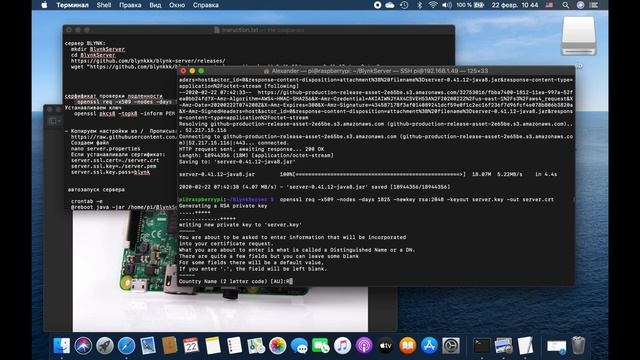Open Music note icon in Dock
Viewport: 640px width, 360px height.
coord(342,346)
